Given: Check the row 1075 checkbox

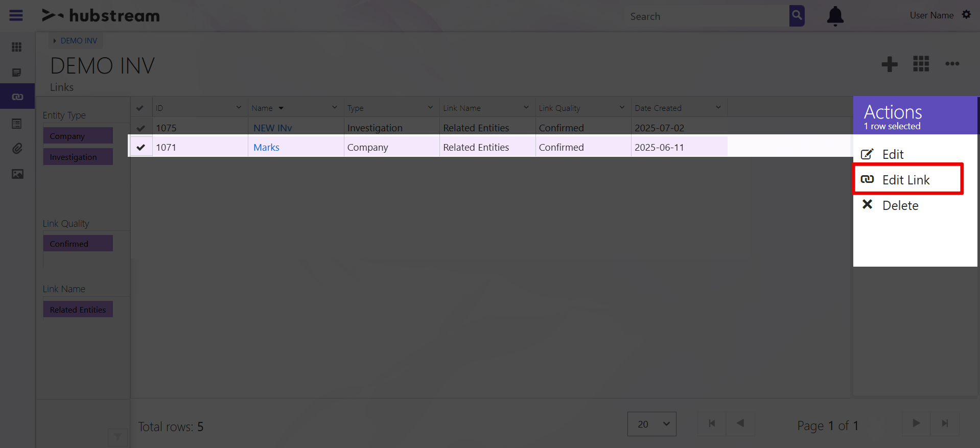Looking at the screenshot, I should [x=141, y=128].
